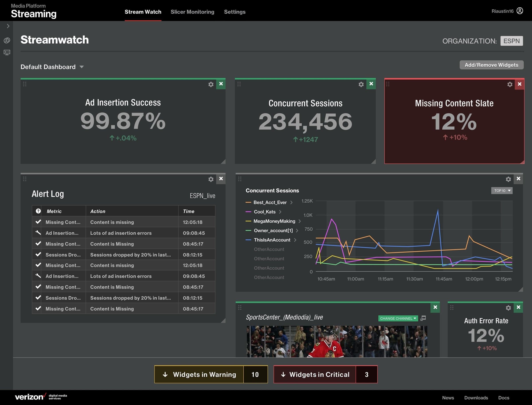This screenshot has height=405, width=532.
Task: Open the Default Dashboard dropdown
Action: [52, 67]
